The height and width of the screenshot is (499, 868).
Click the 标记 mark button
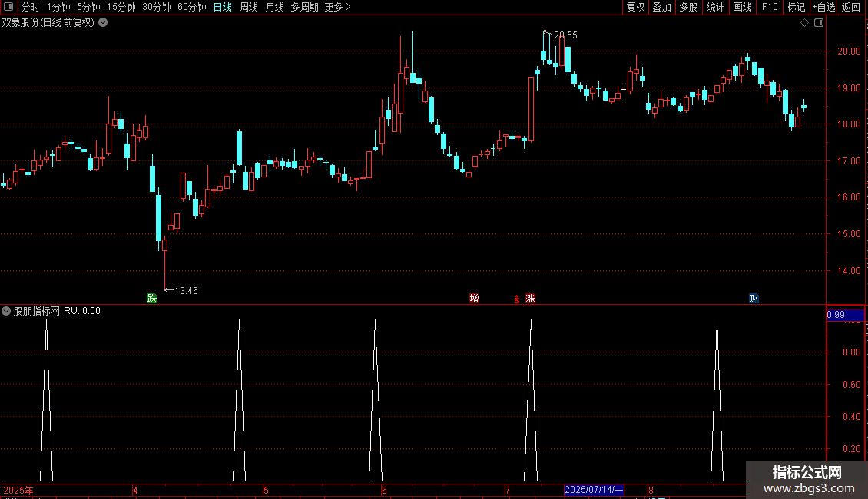tap(796, 7)
